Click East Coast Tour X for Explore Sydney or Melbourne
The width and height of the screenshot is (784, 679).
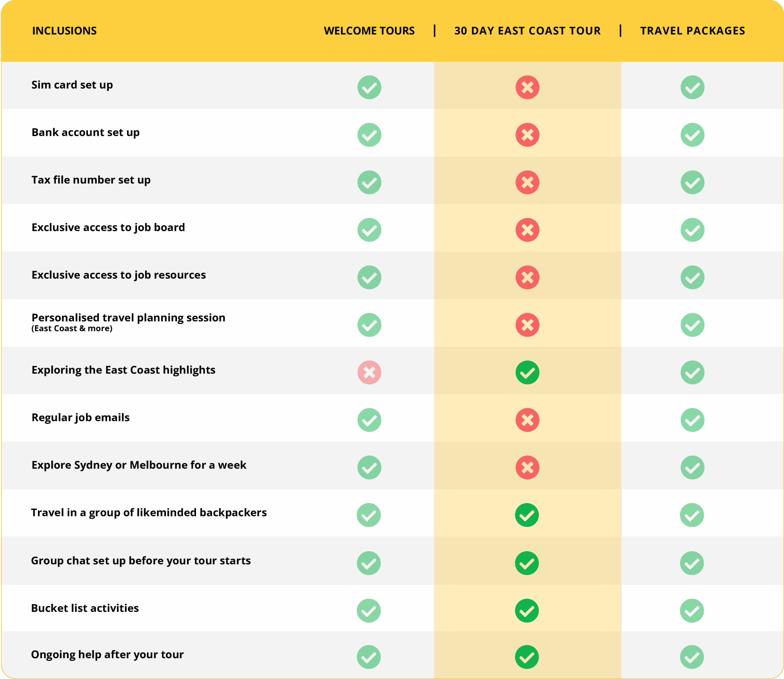pos(527,468)
